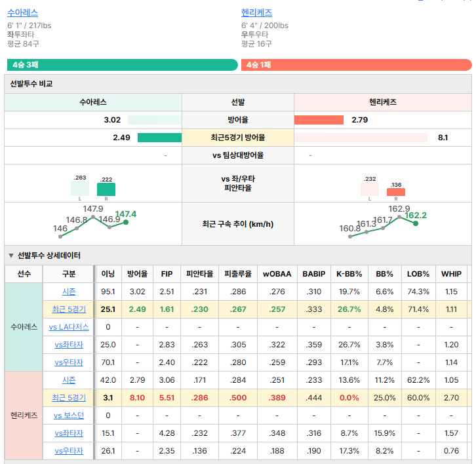Screen dimensions: 476x464
Task: Click 수아레스 recent FIP value 1.61
Action: tap(167, 309)
